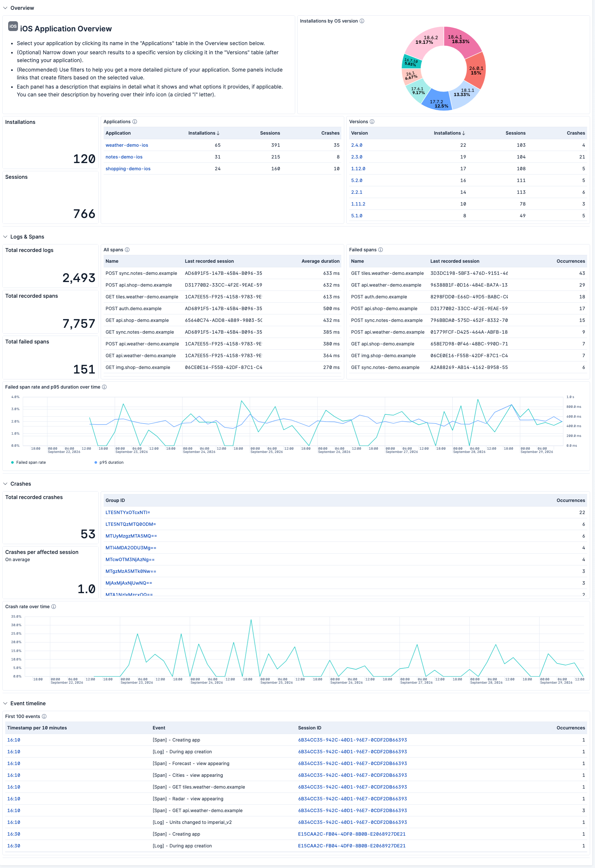Image resolution: width=595 pixels, height=868 pixels.
Task: Click POST auth.demo.example in Failed spans
Action: click(379, 297)
